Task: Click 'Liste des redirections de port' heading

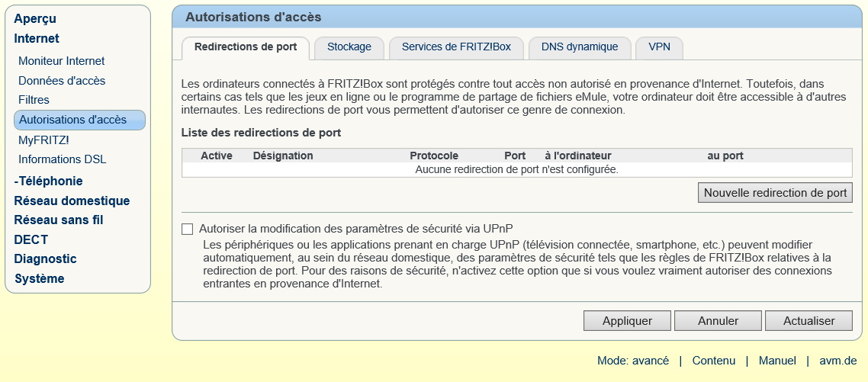Action: (x=262, y=133)
